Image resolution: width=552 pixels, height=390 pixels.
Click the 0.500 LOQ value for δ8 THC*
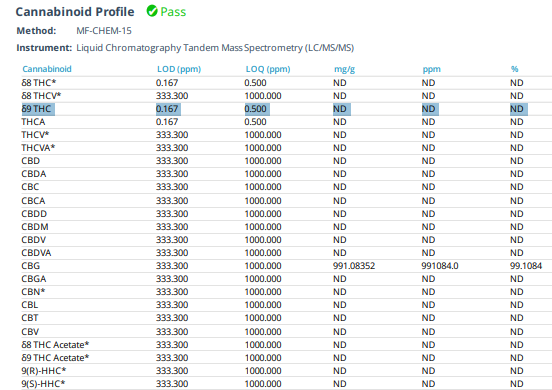click(256, 83)
